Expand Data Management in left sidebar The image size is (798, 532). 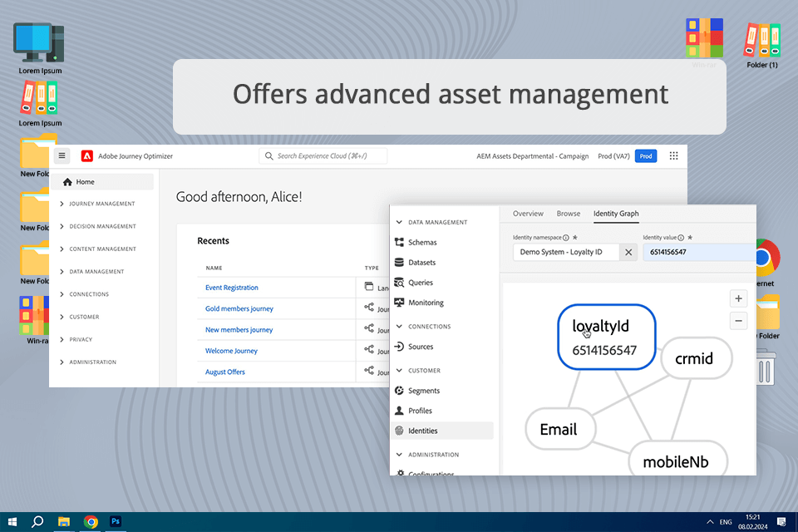[x=91, y=271]
